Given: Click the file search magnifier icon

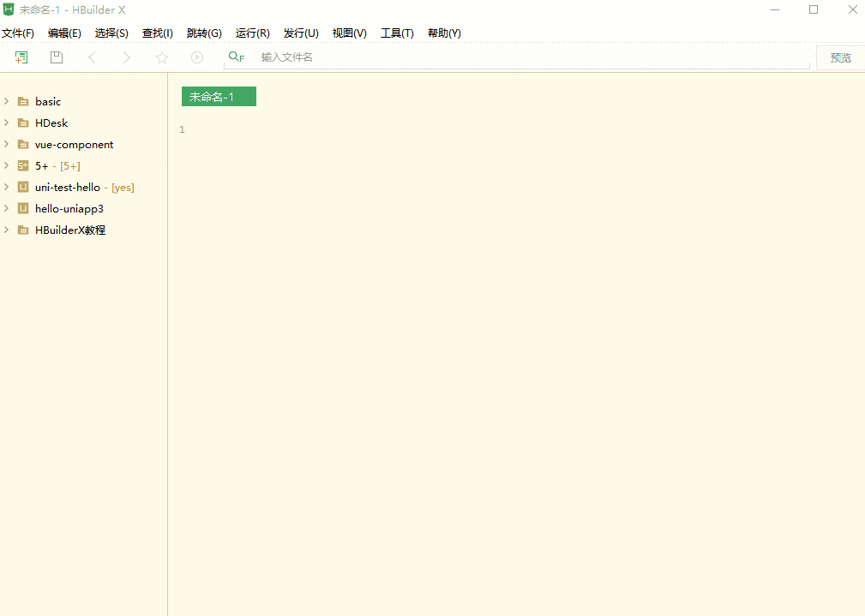Looking at the screenshot, I should tap(236, 57).
